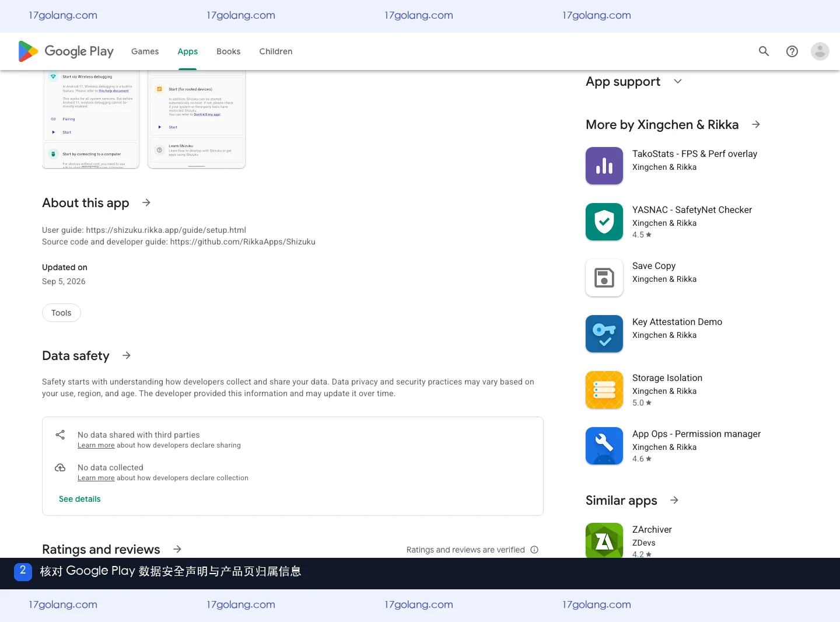This screenshot has width=840, height=622.
Task: Open the TakoStats - FPS & Perf overlay title
Action: pos(695,153)
